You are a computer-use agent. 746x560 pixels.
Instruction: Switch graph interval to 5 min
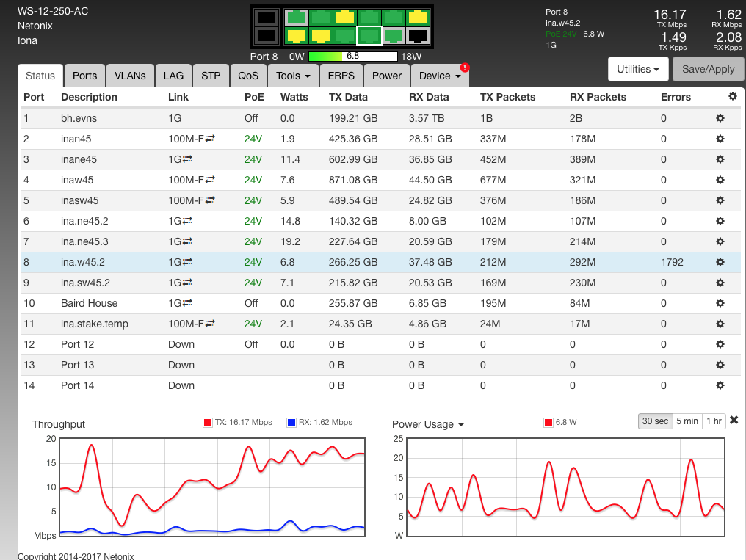pos(687,421)
